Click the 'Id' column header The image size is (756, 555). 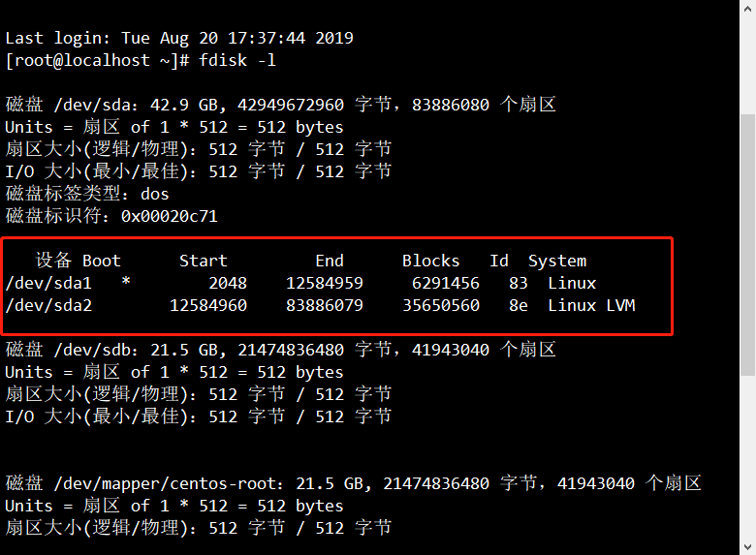tap(499, 261)
